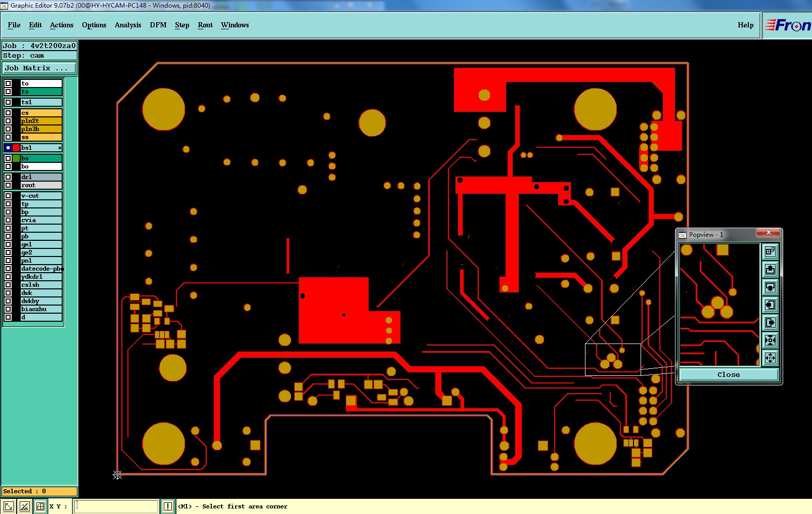Pan Popview left with the left-arrow icon
Image resolution: width=812 pixels, height=514 pixels.
point(770,305)
